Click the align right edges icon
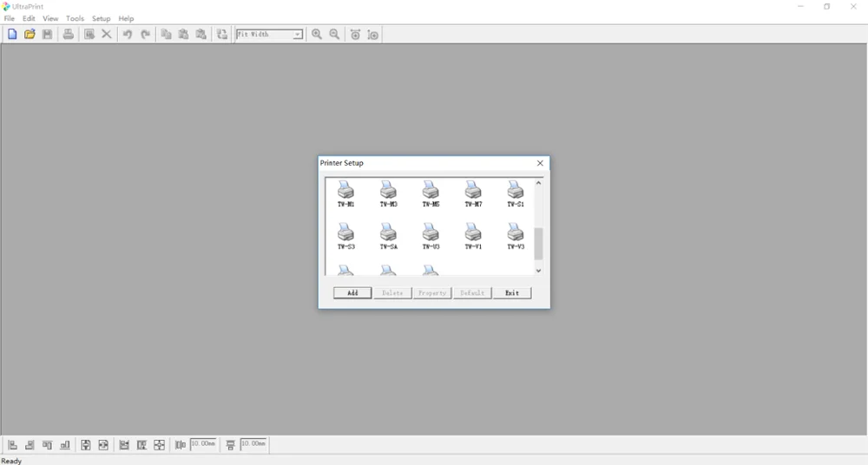This screenshot has height=465, width=868. tap(30, 444)
